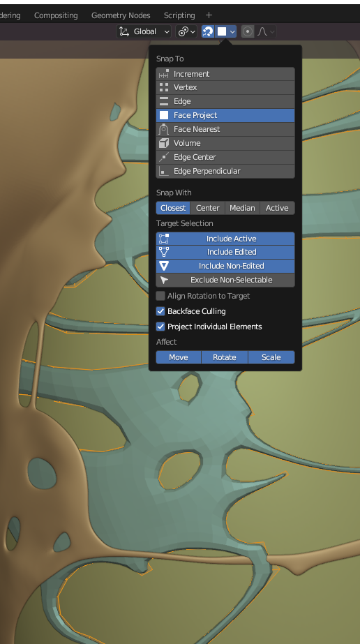Select Volume snap option
Screen dimensions: 360x644
coord(225,143)
